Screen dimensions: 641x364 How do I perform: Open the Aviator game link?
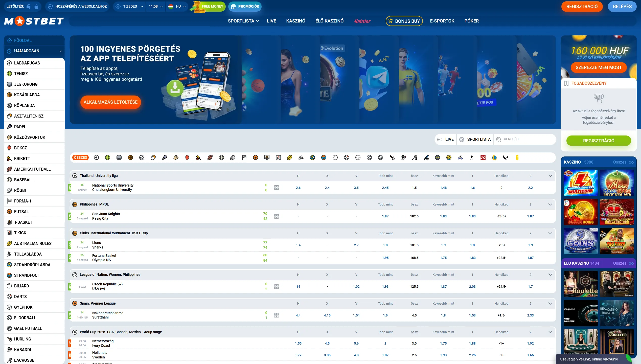coord(362,21)
